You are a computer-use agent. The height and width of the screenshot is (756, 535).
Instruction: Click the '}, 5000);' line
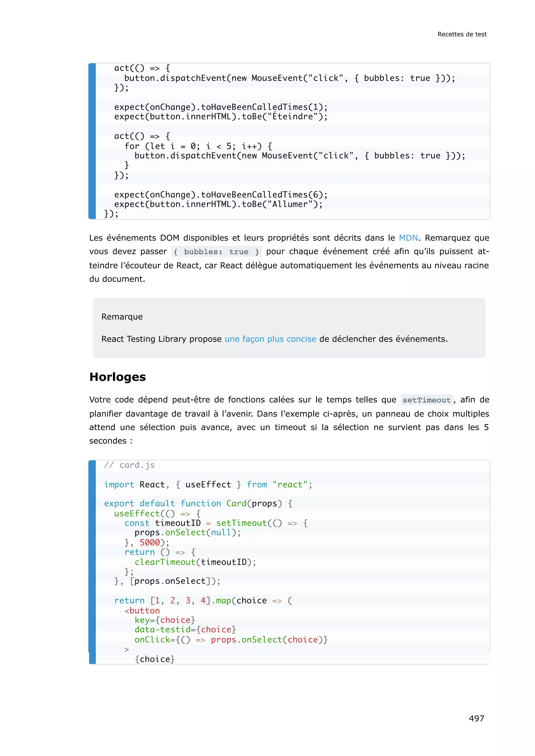(x=147, y=543)
